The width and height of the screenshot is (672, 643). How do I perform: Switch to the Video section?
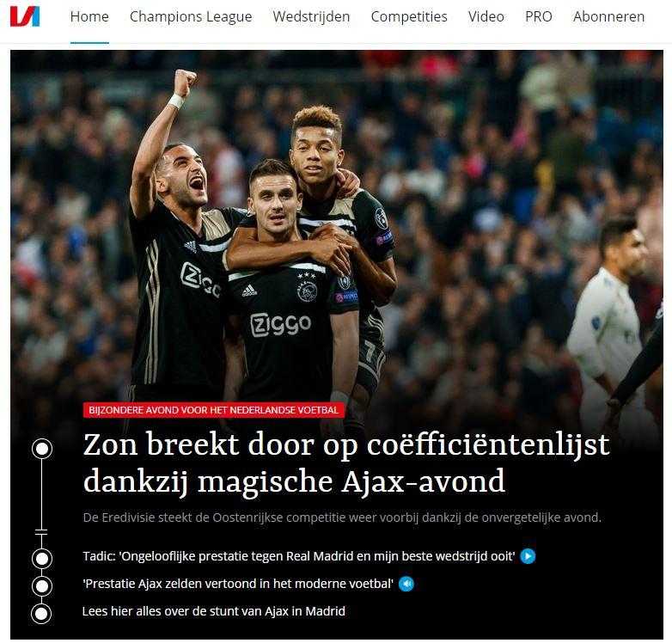pyautogui.click(x=486, y=16)
